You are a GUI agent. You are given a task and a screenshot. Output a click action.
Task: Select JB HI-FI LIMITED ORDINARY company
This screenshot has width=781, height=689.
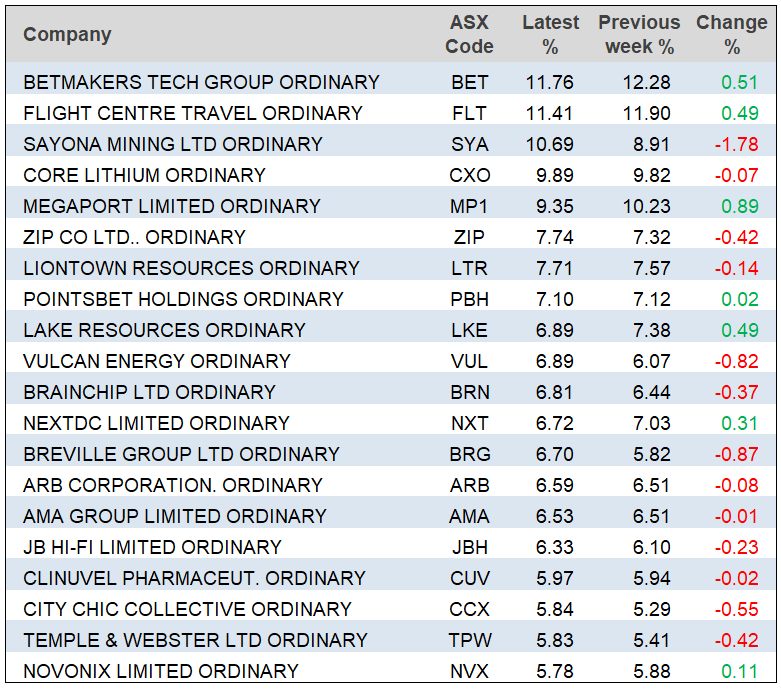tap(152, 547)
